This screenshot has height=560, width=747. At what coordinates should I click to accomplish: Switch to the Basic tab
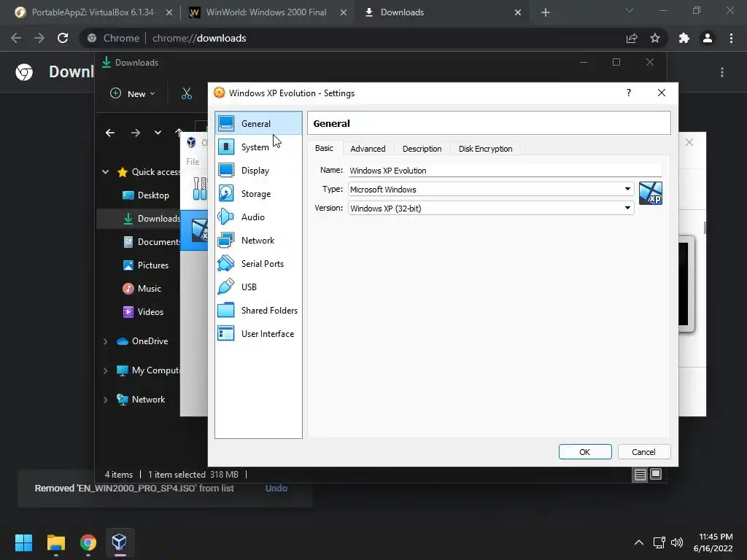coord(324,148)
